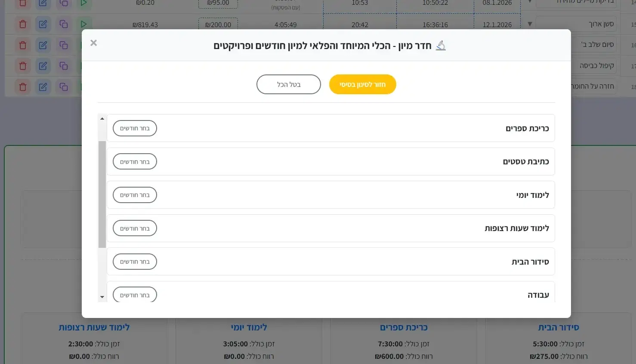Edit the ששן ארוך entry with pencil icon

pyautogui.click(x=43, y=24)
